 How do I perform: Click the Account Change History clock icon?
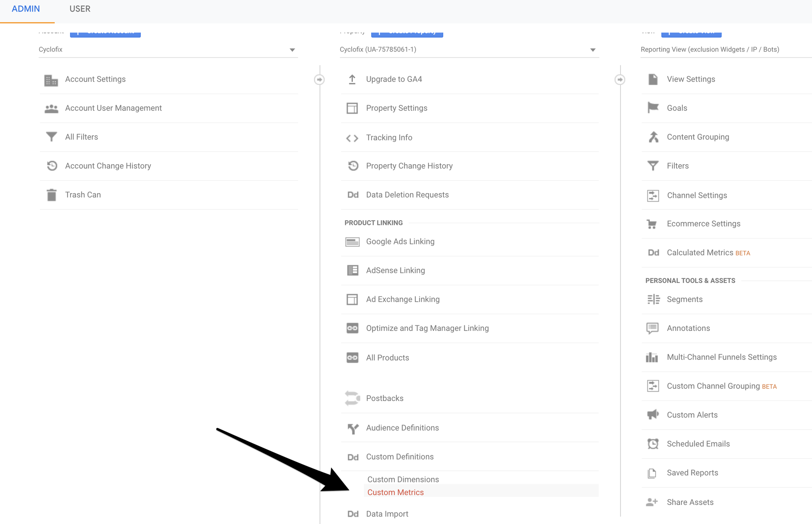(x=52, y=166)
